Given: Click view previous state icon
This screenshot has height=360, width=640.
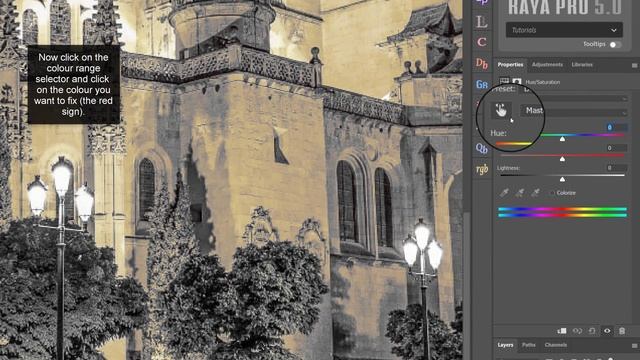Looking at the screenshot, I should click(577, 331).
